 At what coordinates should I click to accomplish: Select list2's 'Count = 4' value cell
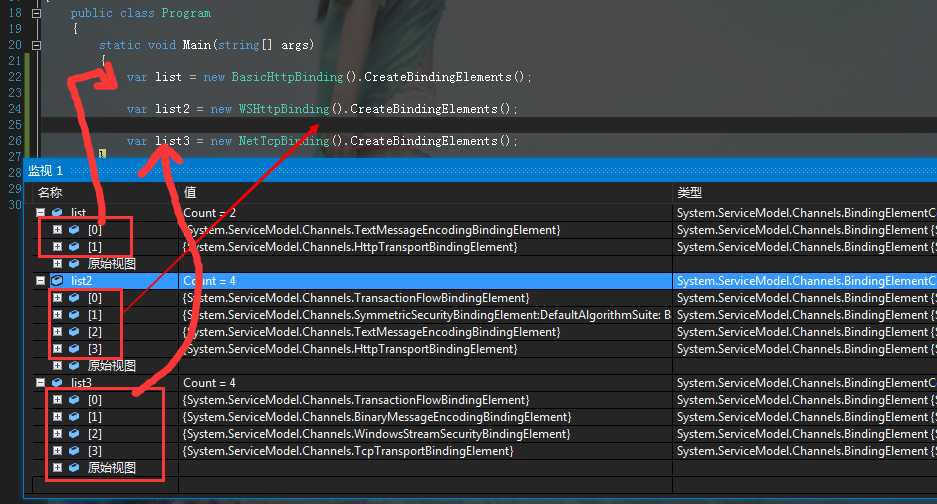click(x=425, y=280)
